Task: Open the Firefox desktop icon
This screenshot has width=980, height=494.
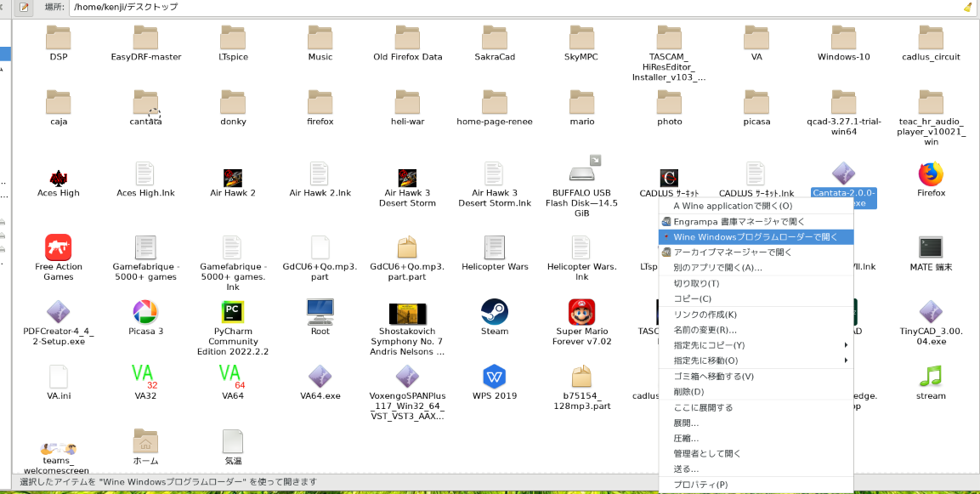Action: [x=931, y=175]
